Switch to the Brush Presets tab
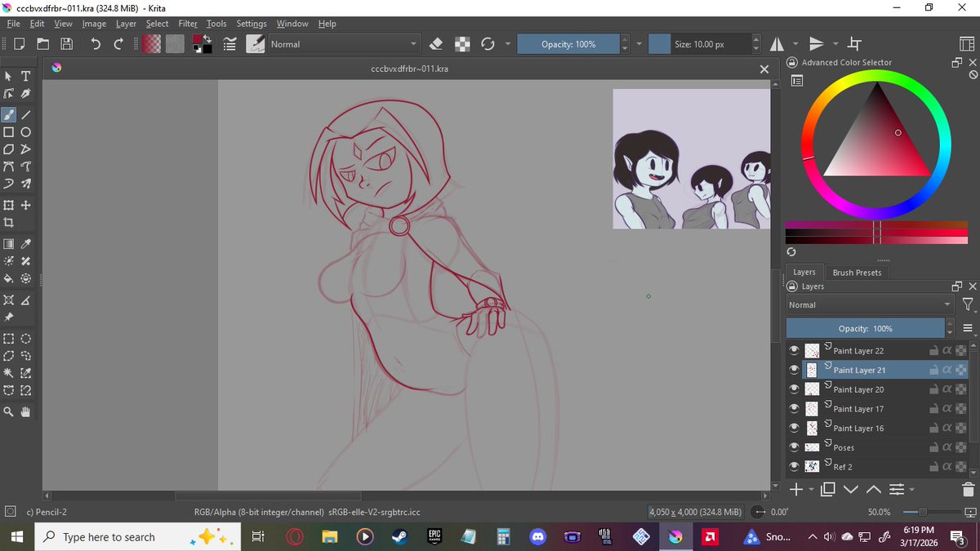 pos(857,272)
